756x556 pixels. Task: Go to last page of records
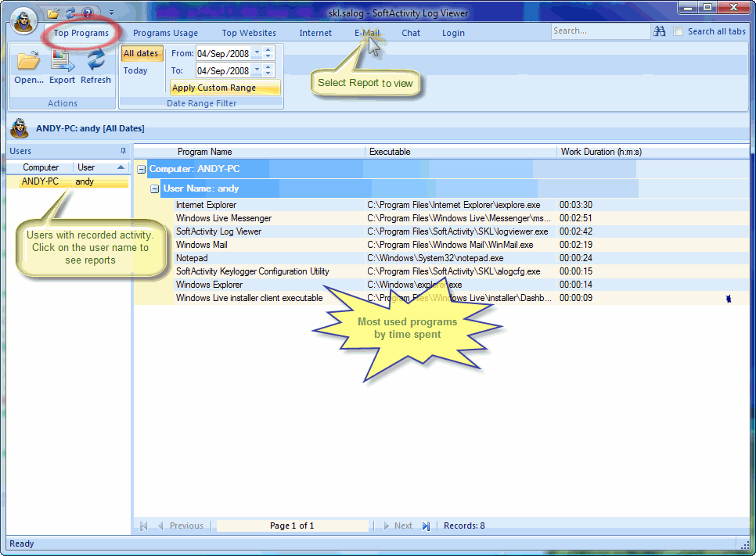(x=426, y=526)
